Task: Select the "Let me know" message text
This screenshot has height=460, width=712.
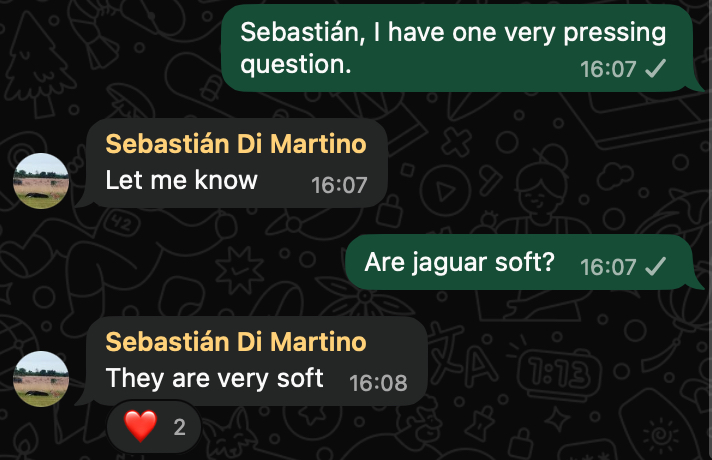Action: click(x=182, y=180)
